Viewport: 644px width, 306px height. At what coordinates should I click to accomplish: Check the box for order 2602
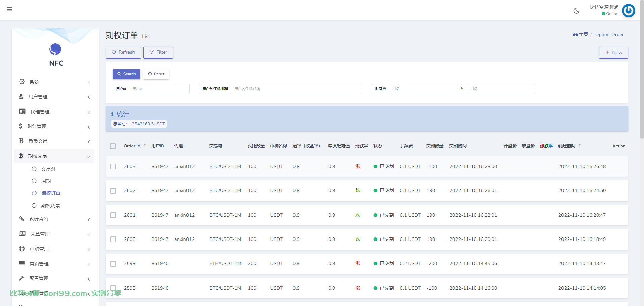(113, 191)
